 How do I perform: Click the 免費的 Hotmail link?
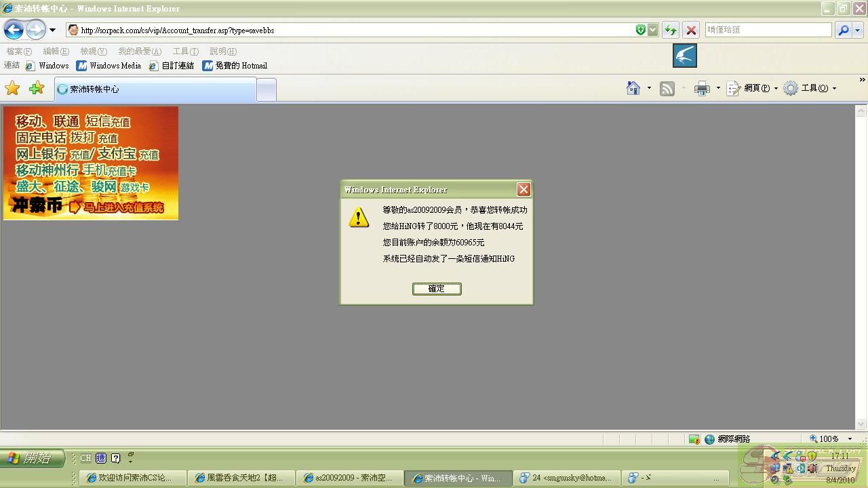coord(235,66)
